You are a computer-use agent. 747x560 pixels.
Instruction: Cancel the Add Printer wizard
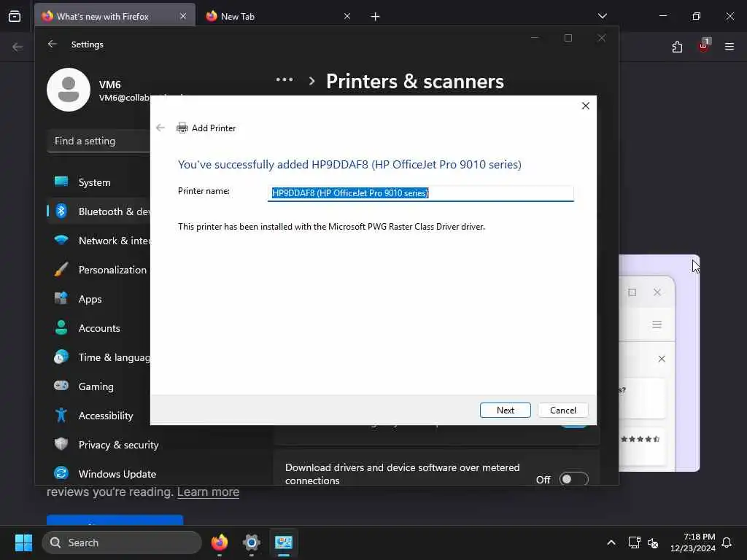tap(562, 410)
